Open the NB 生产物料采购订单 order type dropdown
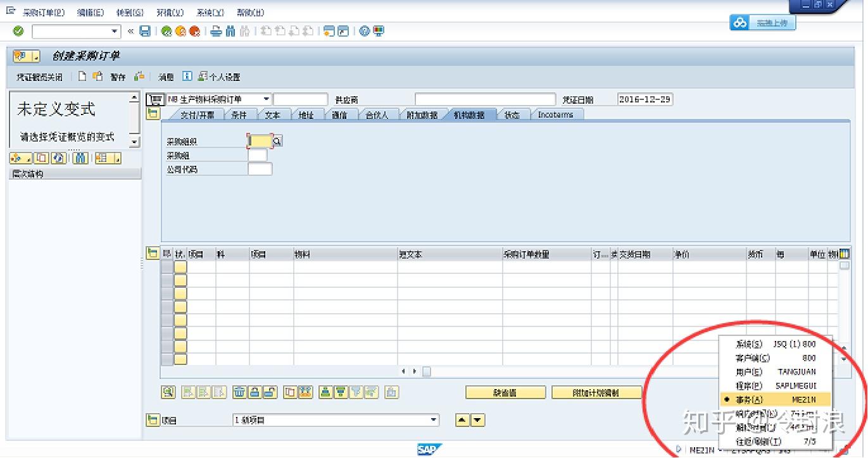868x458 pixels. click(267, 99)
